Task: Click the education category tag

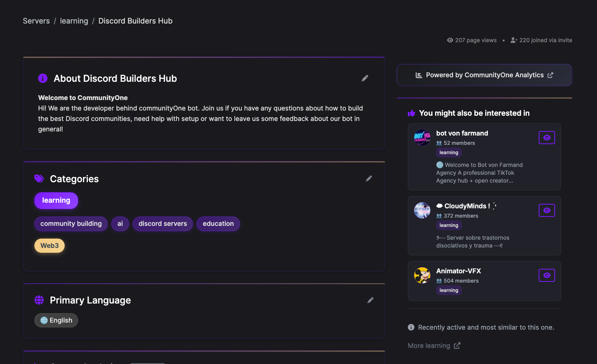Action: pos(218,224)
